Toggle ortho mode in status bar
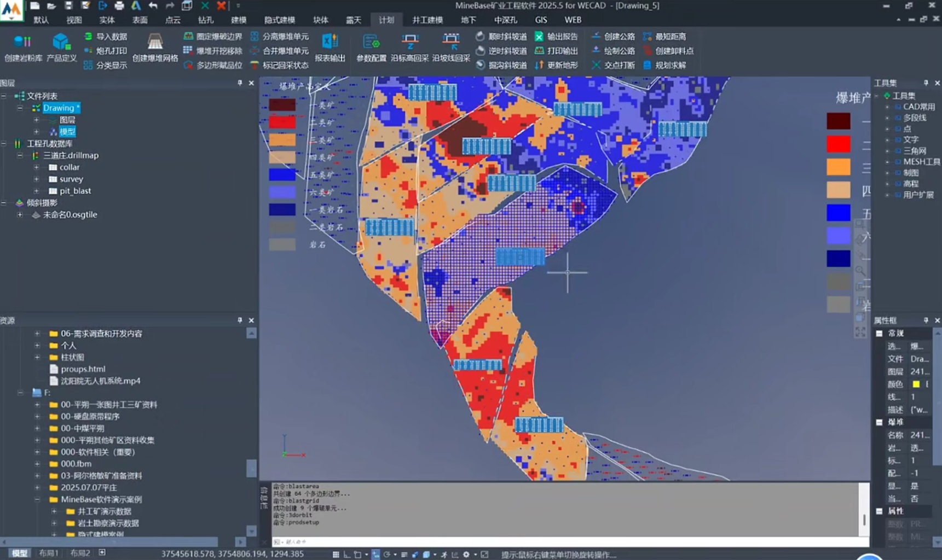The image size is (942, 560). [347, 555]
